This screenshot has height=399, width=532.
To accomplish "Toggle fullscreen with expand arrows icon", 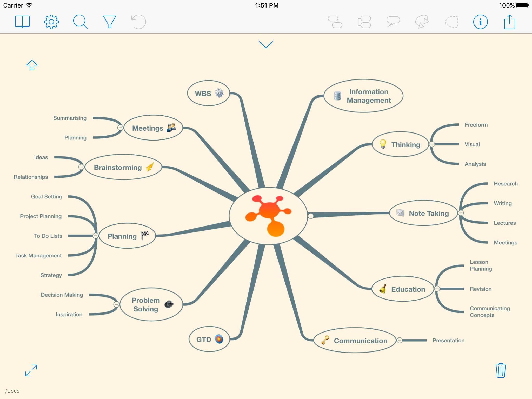I will pos(31,370).
